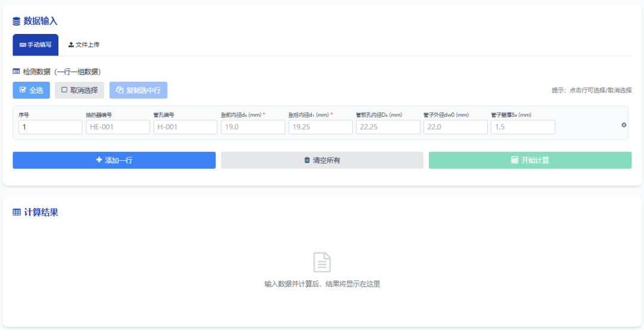Click the 管子外径 field showing 22.0
The width and height of the screenshot is (644, 330).
pos(456,127)
